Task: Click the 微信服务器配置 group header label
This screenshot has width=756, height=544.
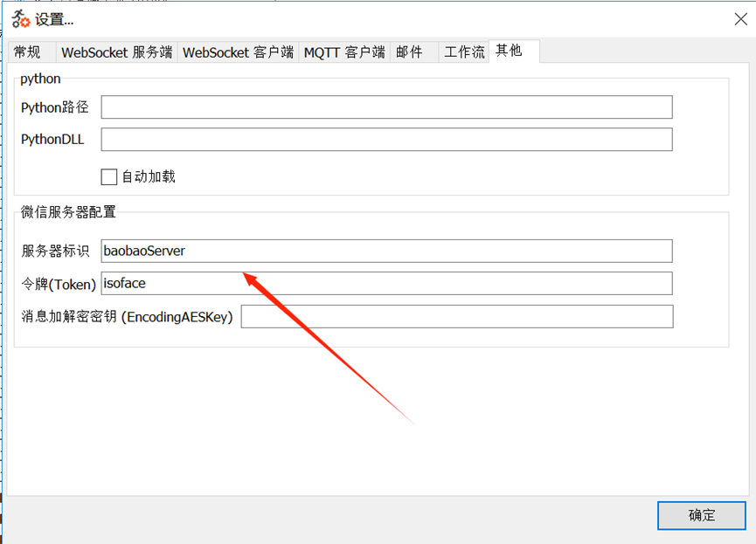Action: (x=68, y=211)
